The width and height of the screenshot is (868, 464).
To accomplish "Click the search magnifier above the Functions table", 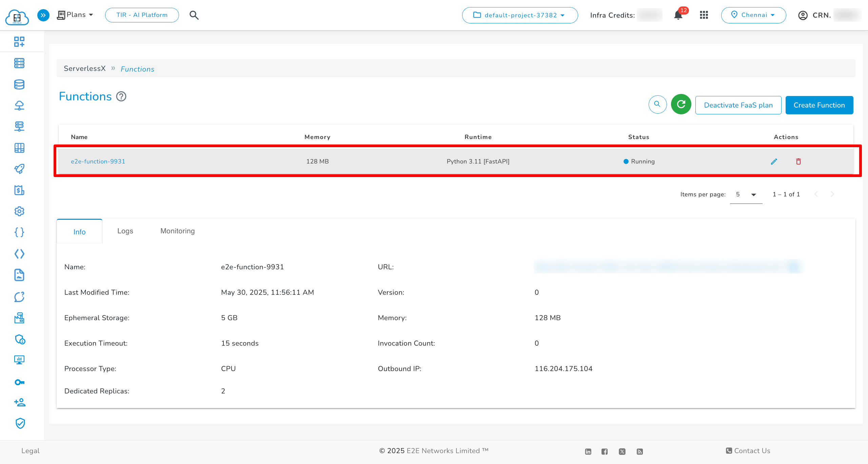I will pyautogui.click(x=657, y=105).
